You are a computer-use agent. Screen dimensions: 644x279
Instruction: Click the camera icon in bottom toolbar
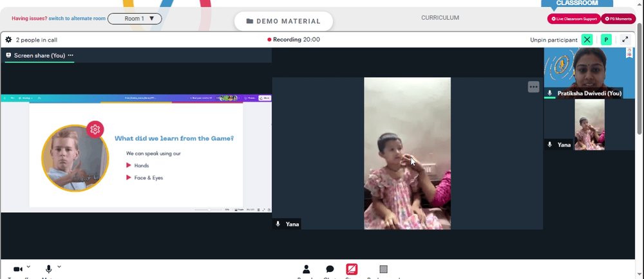tap(17, 269)
